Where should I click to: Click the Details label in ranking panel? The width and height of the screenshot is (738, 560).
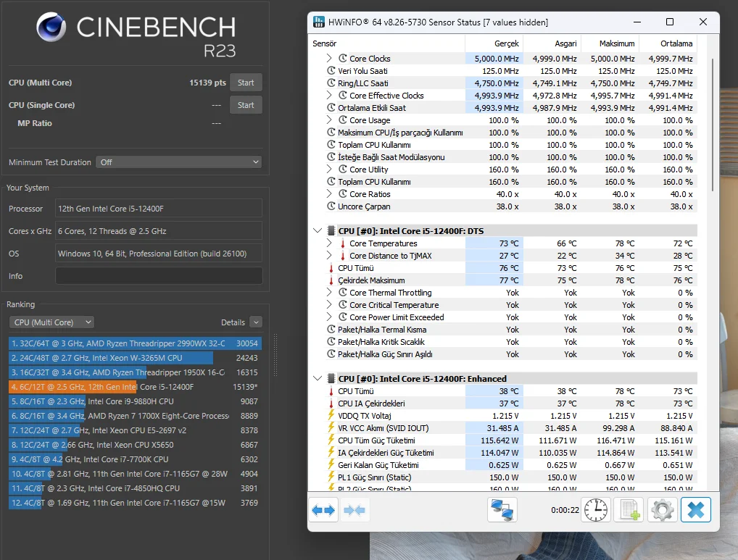click(233, 322)
